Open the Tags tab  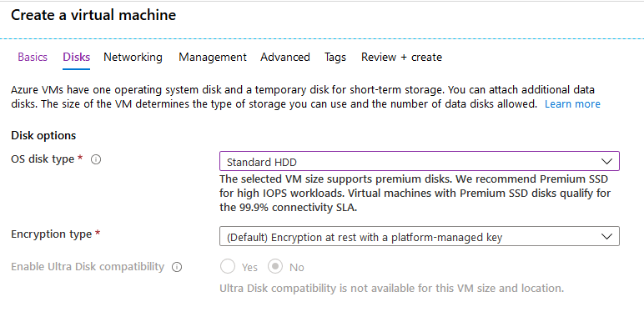click(335, 57)
